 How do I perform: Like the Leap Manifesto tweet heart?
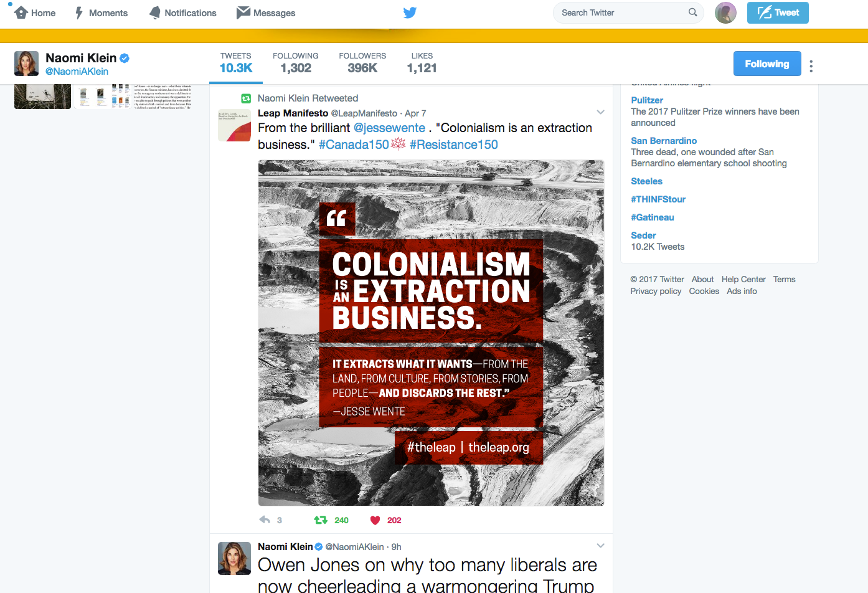click(x=375, y=520)
